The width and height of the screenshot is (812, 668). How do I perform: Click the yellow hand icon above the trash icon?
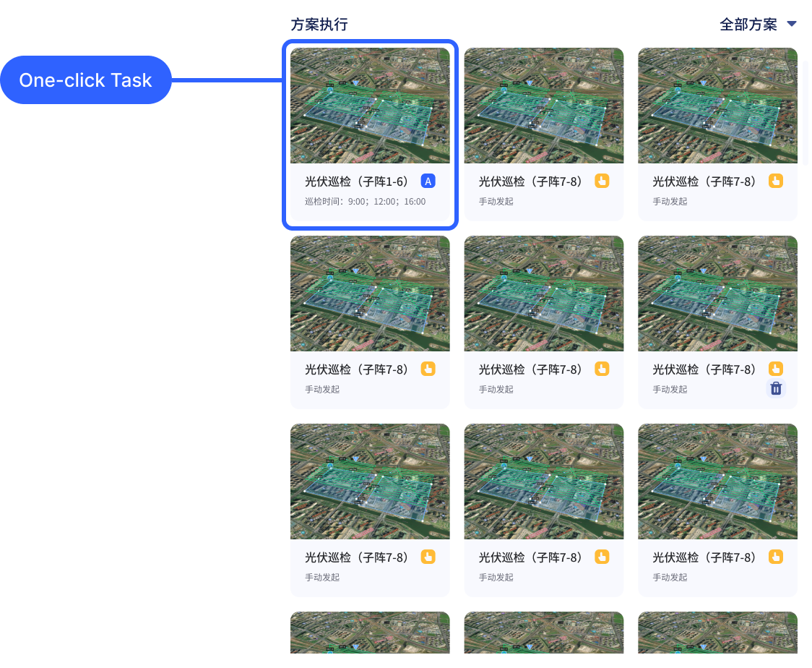776,369
